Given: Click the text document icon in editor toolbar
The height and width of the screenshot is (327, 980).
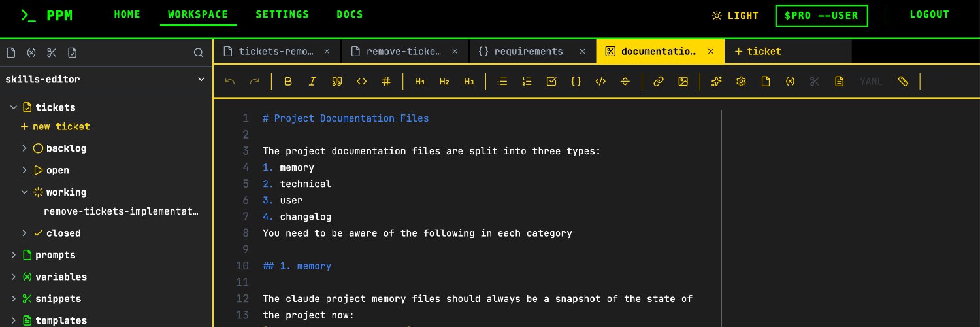Looking at the screenshot, I should point(840,82).
